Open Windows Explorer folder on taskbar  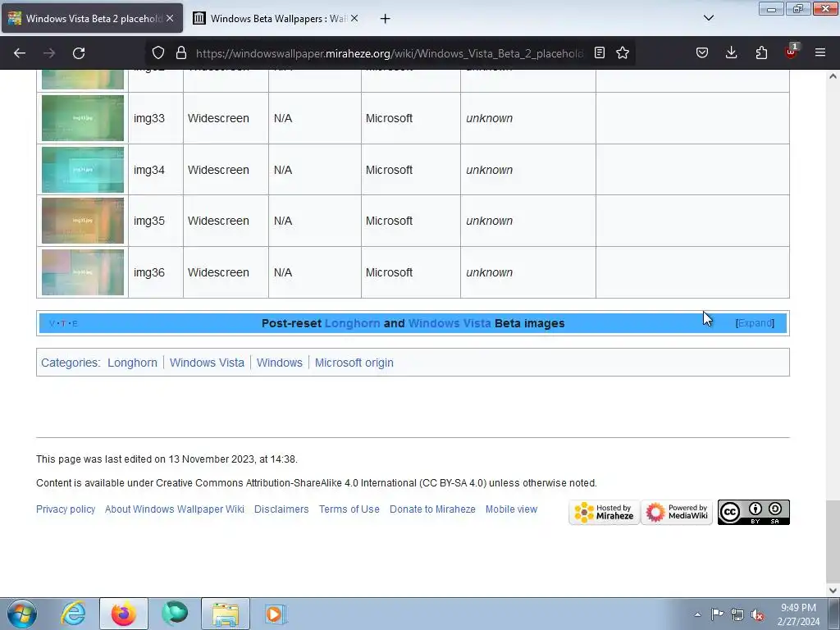[226, 614]
